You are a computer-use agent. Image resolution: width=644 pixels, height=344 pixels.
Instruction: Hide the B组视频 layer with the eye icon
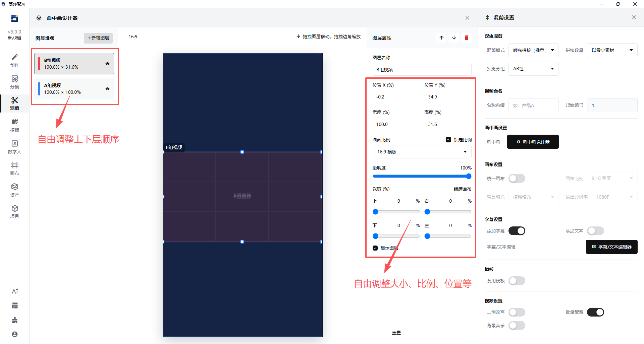(x=107, y=64)
